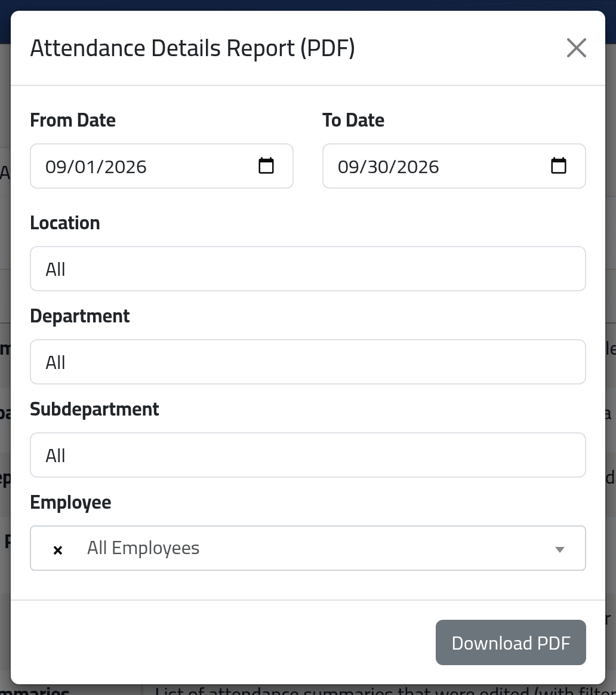Screen dimensions: 616x695
Task: Open the From Date calendar picker icon
Action: coord(266,166)
